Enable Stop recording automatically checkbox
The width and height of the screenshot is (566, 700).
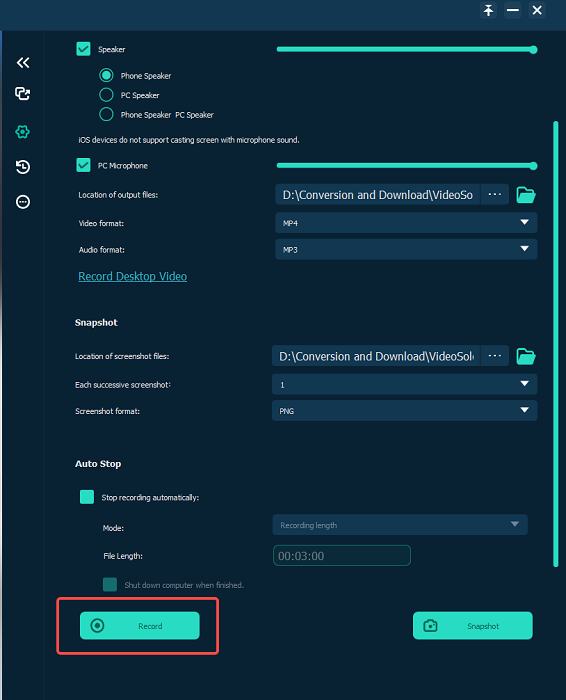87,497
